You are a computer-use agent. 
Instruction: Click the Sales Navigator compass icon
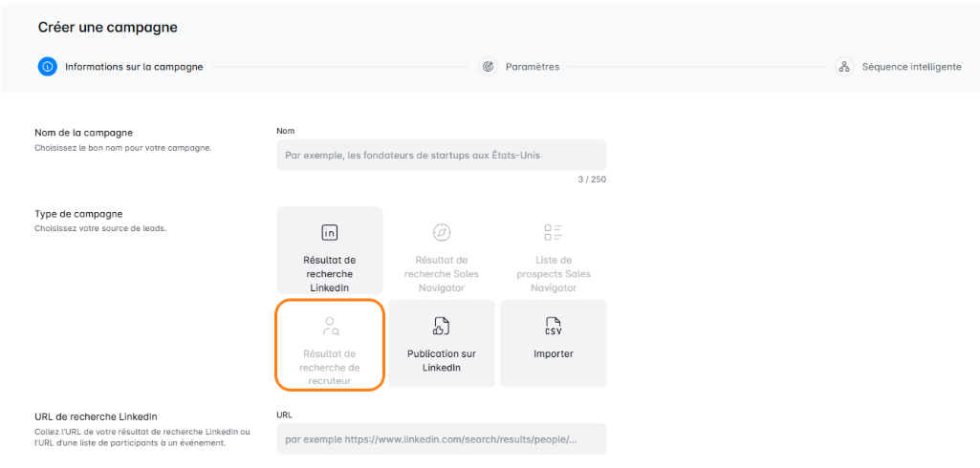point(441,233)
